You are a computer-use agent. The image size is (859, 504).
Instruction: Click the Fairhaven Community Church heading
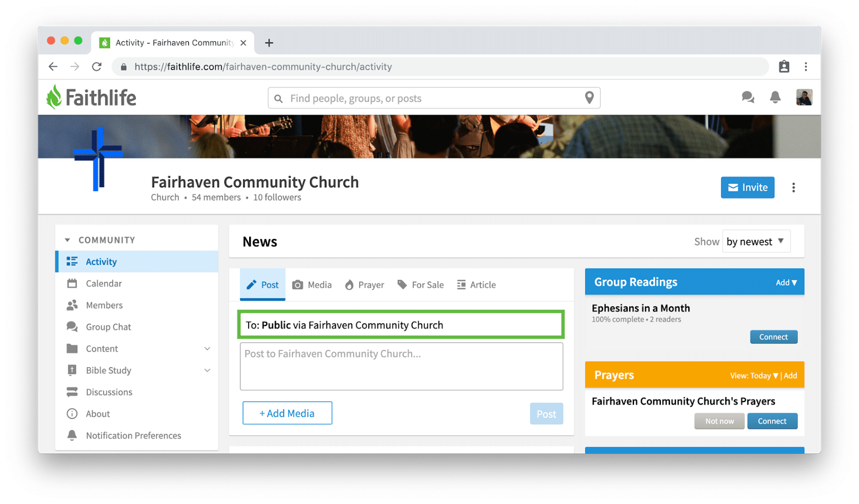254,182
